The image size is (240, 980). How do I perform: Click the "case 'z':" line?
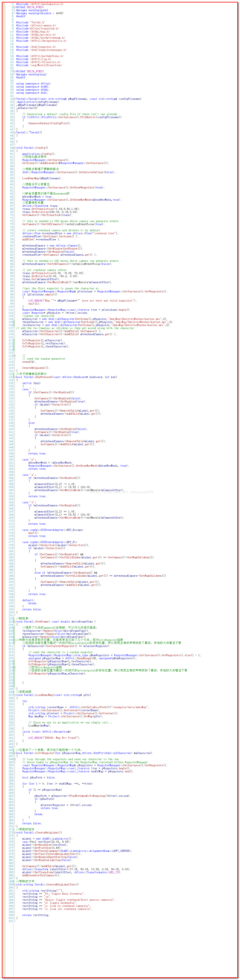[x=29, y=503]
